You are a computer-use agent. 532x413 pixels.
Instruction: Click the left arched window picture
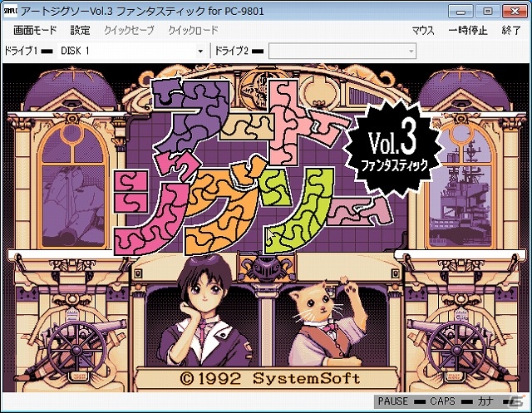coord(73,184)
